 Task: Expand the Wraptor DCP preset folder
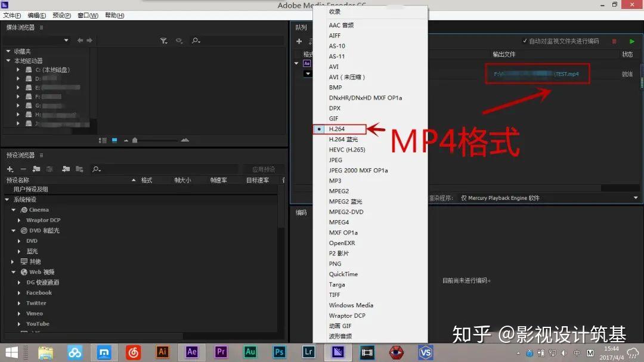19,220
